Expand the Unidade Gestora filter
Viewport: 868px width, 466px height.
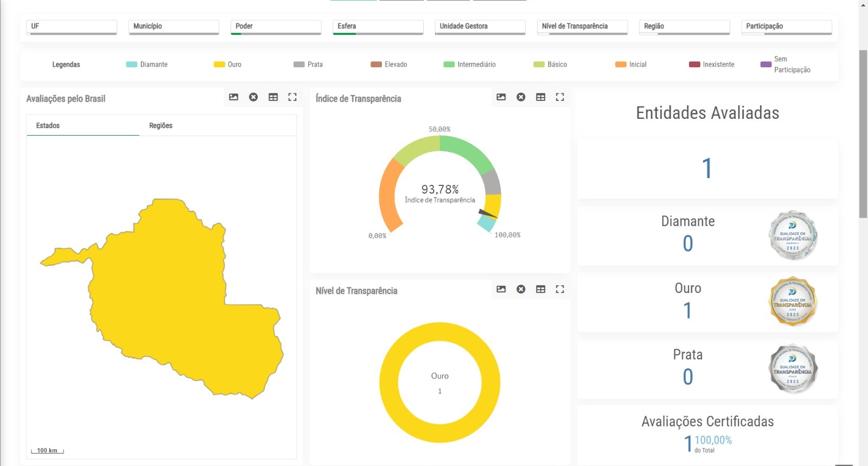click(480, 27)
